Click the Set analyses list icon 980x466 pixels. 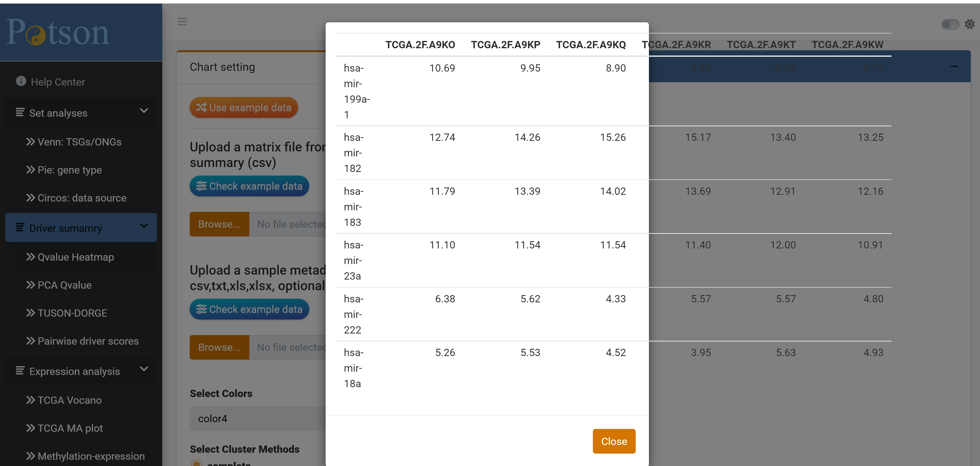pyautogui.click(x=20, y=112)
